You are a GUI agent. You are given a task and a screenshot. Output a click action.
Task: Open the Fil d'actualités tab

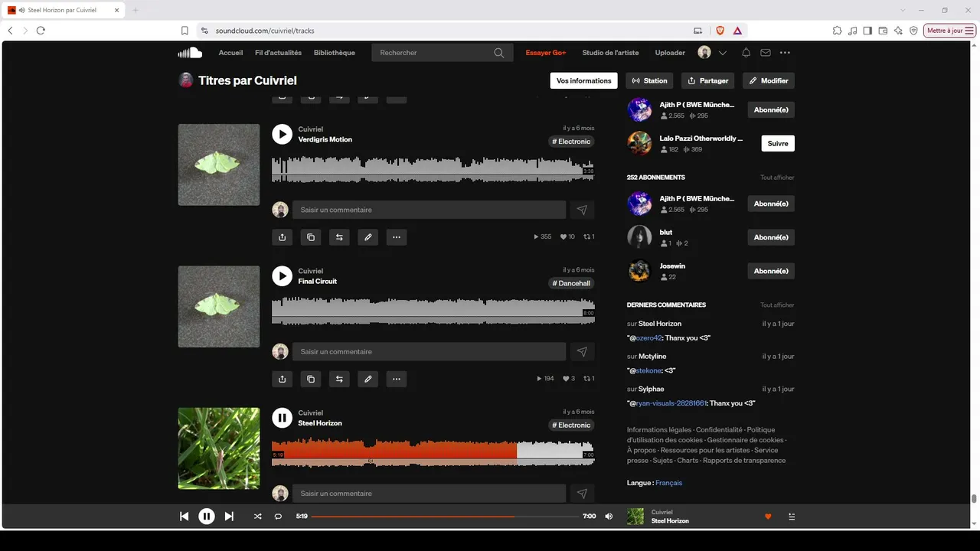pos(278,53)
